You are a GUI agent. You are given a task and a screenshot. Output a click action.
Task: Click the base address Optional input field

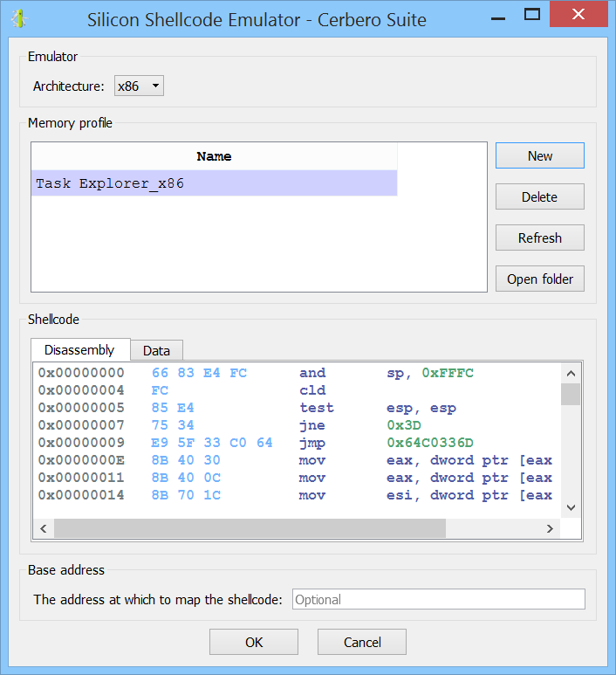click(x=439, y=599)
